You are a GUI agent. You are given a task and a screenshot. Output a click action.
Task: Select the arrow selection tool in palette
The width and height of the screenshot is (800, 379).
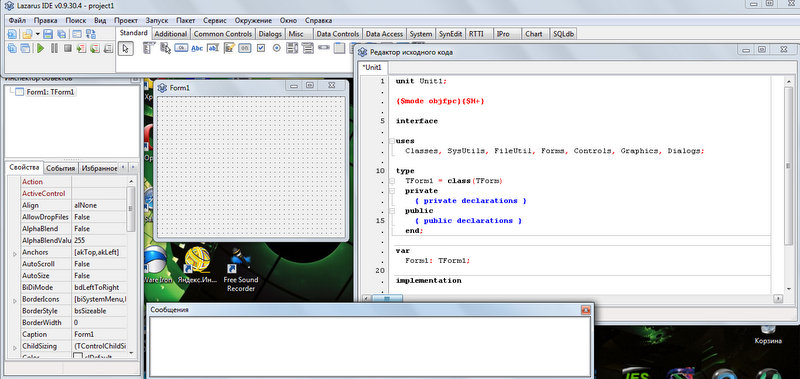[x=126, y=48]
